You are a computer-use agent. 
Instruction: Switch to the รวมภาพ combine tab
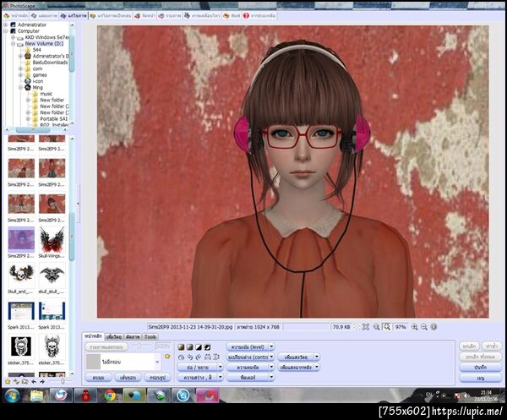click(x=170, y=15)
